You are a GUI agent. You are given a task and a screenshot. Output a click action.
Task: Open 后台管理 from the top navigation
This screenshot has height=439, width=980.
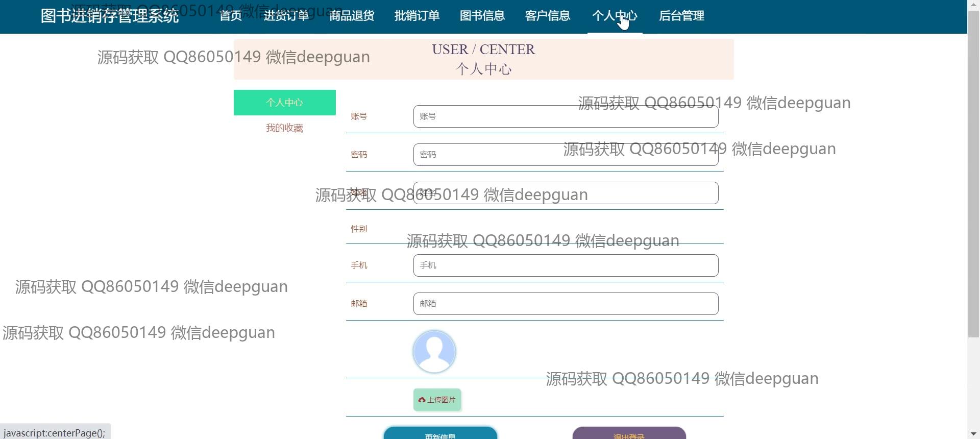681,16
